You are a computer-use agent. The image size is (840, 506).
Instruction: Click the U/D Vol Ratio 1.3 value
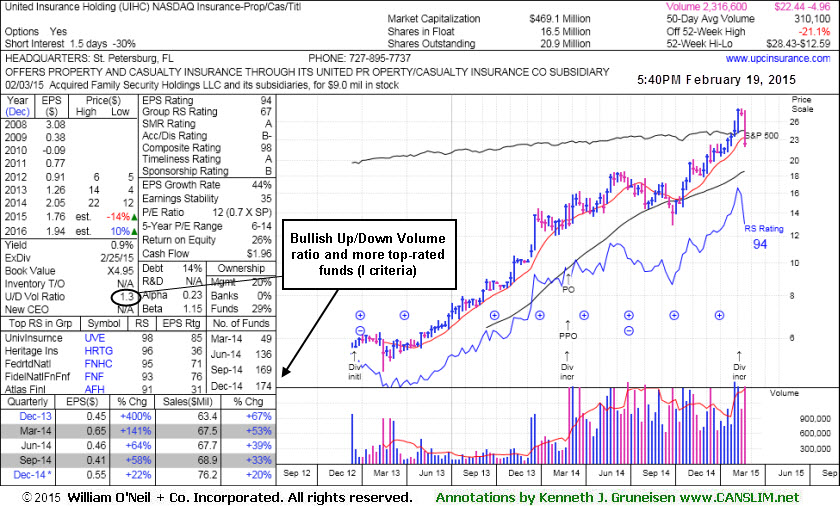[126, 297]
